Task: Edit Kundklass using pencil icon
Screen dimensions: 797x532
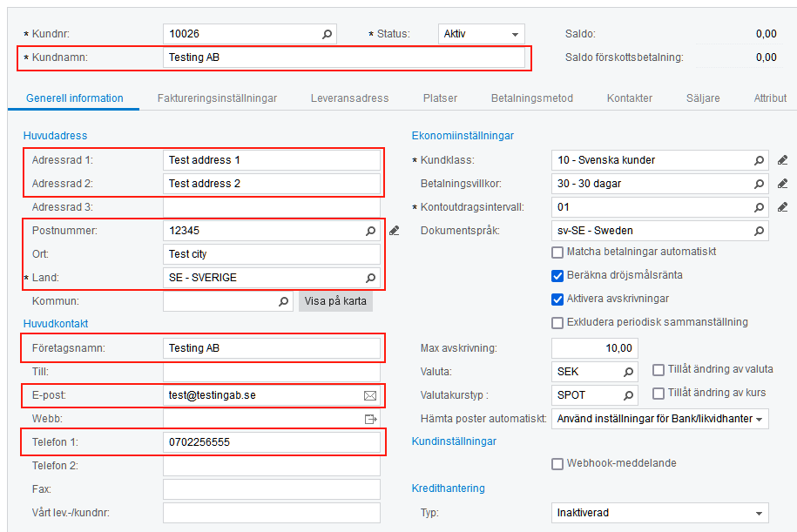Action: 782,160
